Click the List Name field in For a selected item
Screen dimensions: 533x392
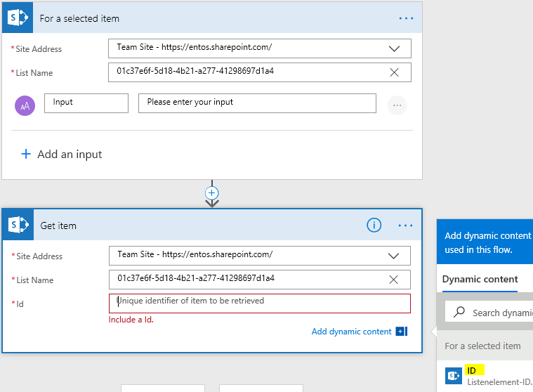[x=260, y=72]
